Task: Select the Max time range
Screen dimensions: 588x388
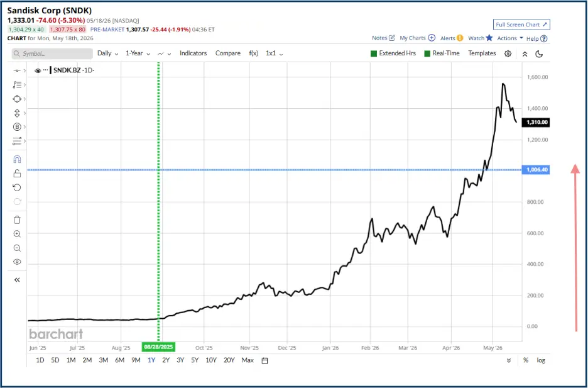Action: click(x=248, y=360)
